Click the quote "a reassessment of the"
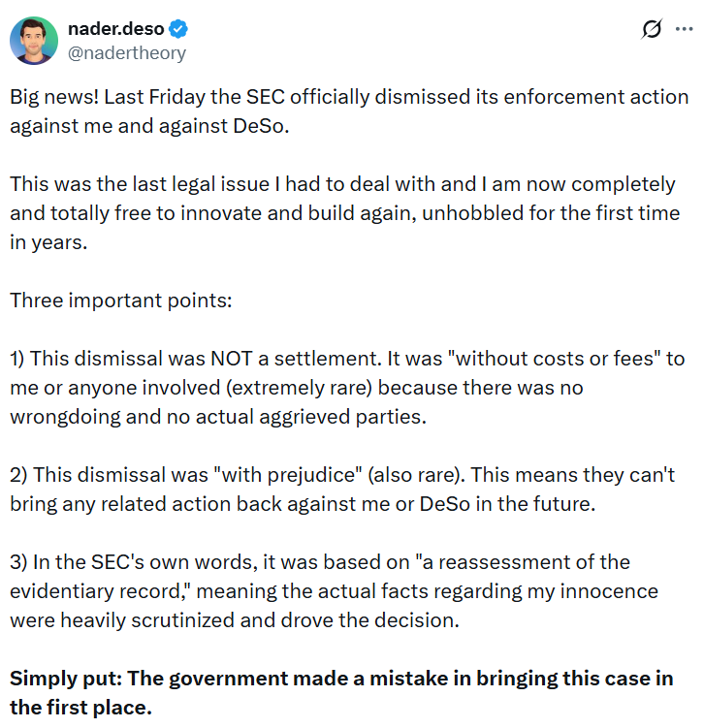This screenshot has width=704, height=728. click(522, 562)
